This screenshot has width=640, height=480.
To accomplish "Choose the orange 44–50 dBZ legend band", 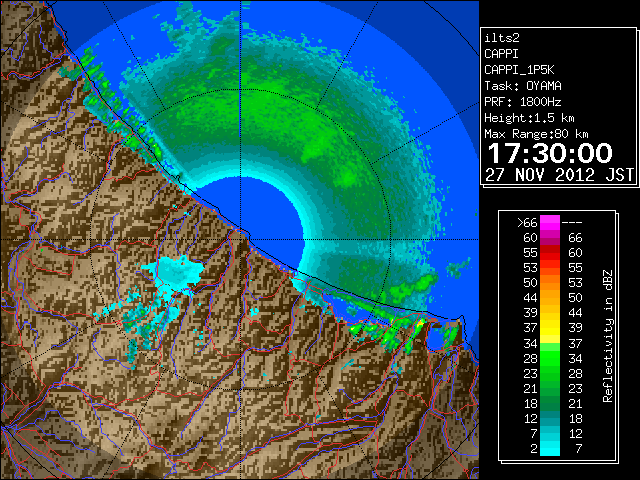I will (x=550, y=298).
